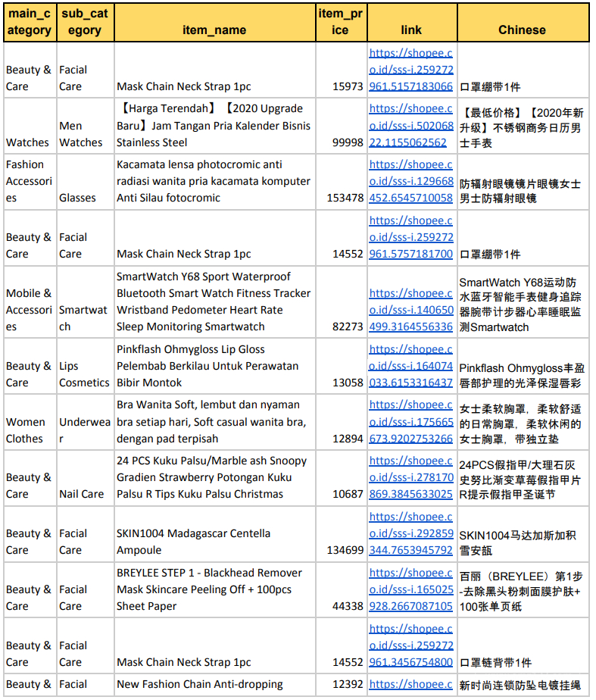Viewport: 596px width, 700px height.
Task: Select the BREYLEE STEP 1 Blackhead Remover item name
Action: [x=214, y=589]
